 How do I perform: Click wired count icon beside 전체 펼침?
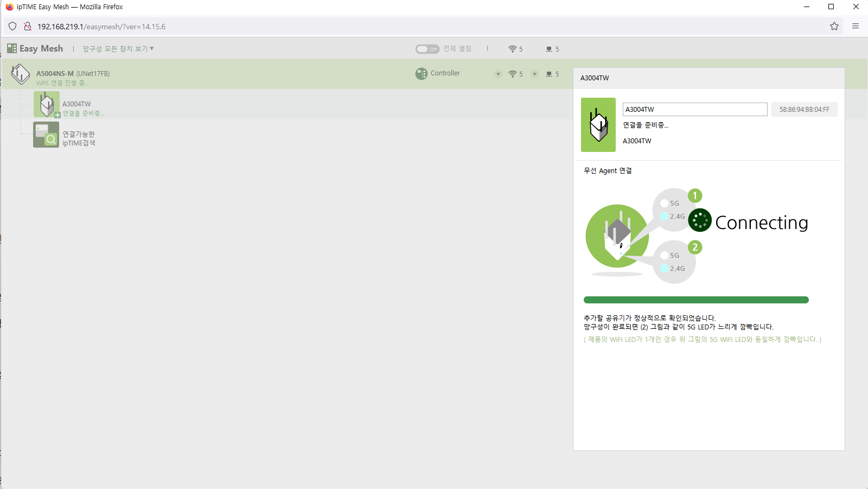point(549,49)
